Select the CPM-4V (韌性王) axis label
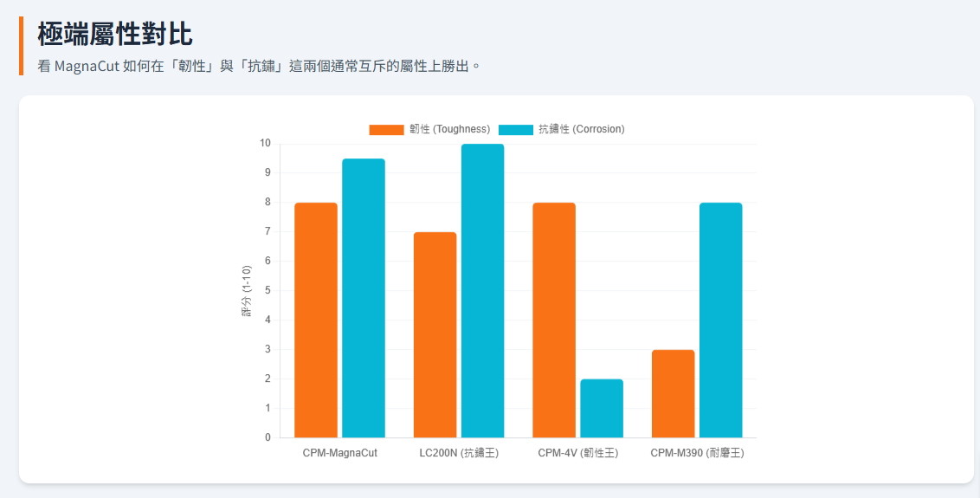 point(577,453)
